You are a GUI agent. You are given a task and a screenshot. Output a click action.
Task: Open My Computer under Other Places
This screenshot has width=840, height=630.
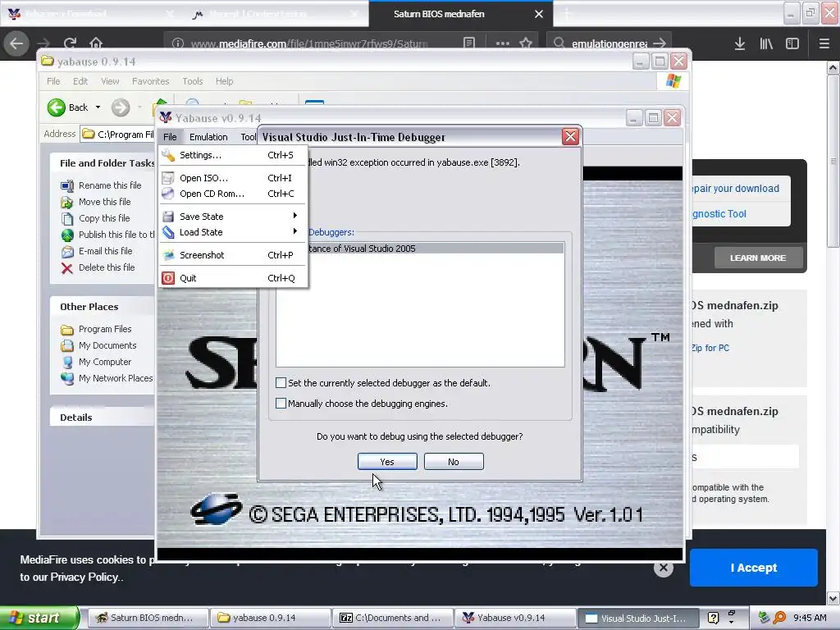[105, 362]
